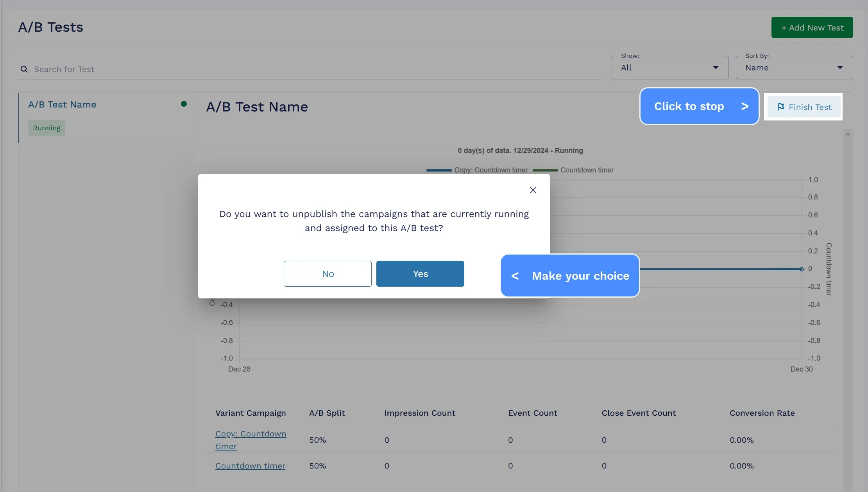Click the forward arrow on Click to stop
The image size is (868, 492).
[x=744, y=106]
